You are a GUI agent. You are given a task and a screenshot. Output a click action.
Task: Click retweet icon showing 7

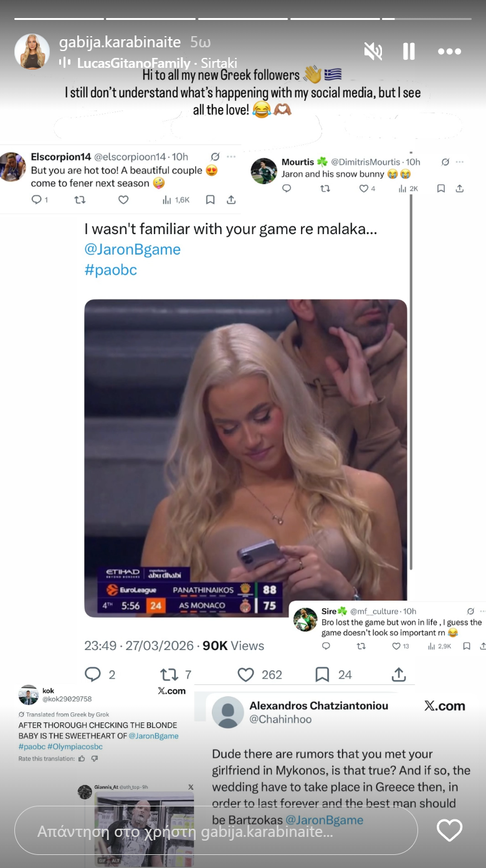169,674
